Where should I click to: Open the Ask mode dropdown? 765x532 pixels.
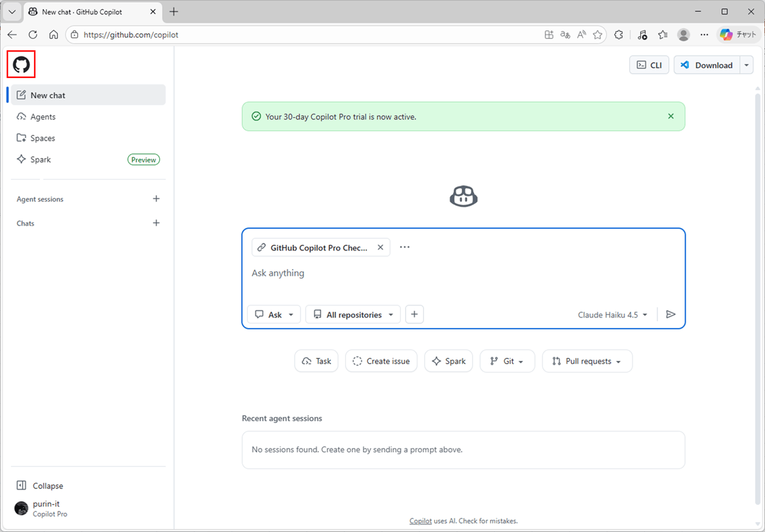tap(273, 314)
